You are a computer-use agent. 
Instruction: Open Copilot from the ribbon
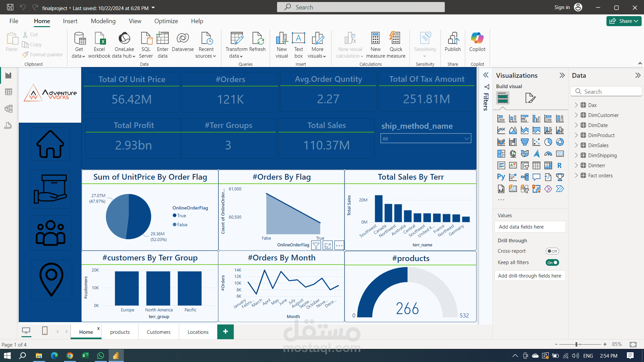477,39
